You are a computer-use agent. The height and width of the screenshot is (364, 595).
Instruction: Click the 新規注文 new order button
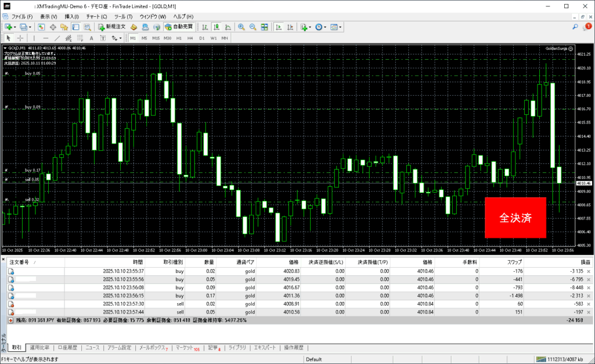(x=112, y=27)
